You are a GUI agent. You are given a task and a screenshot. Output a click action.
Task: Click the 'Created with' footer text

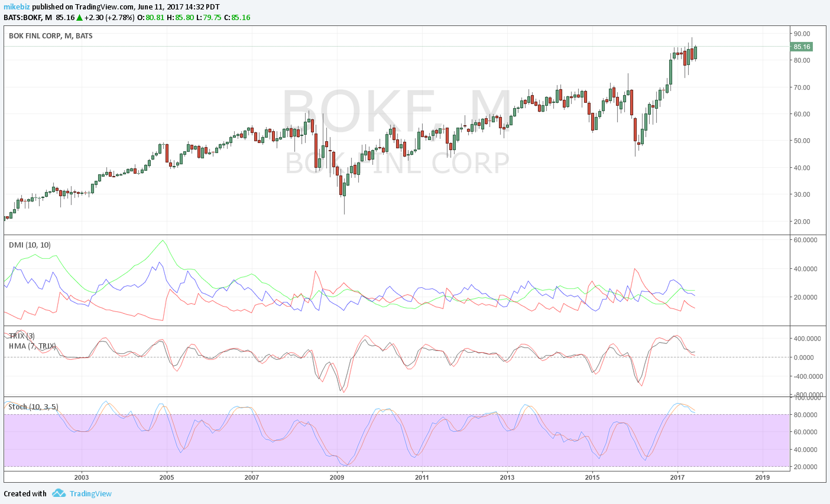click(25, 493)
